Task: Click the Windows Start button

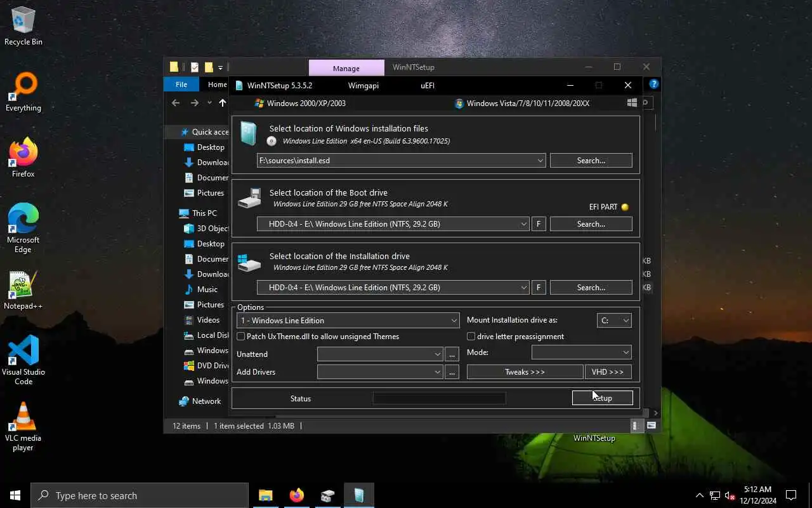Action: pyautogui.click(x=15, y=495)
